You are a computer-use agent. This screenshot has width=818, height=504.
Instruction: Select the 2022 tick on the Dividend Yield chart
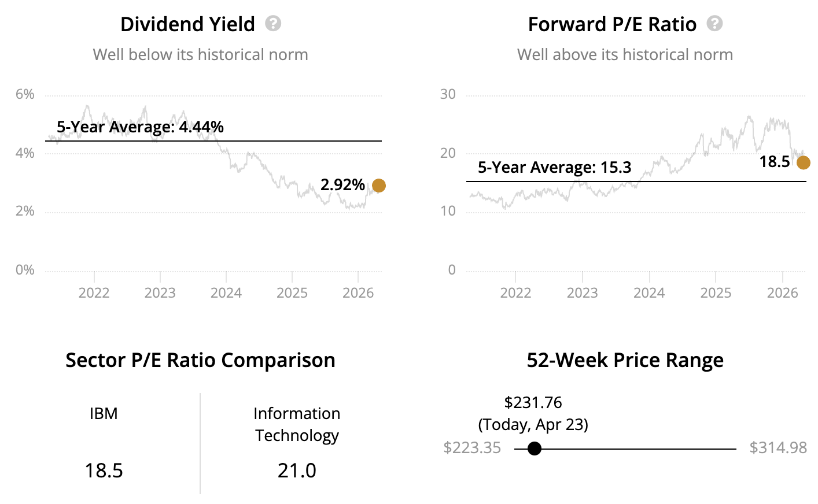pos(94,292)
